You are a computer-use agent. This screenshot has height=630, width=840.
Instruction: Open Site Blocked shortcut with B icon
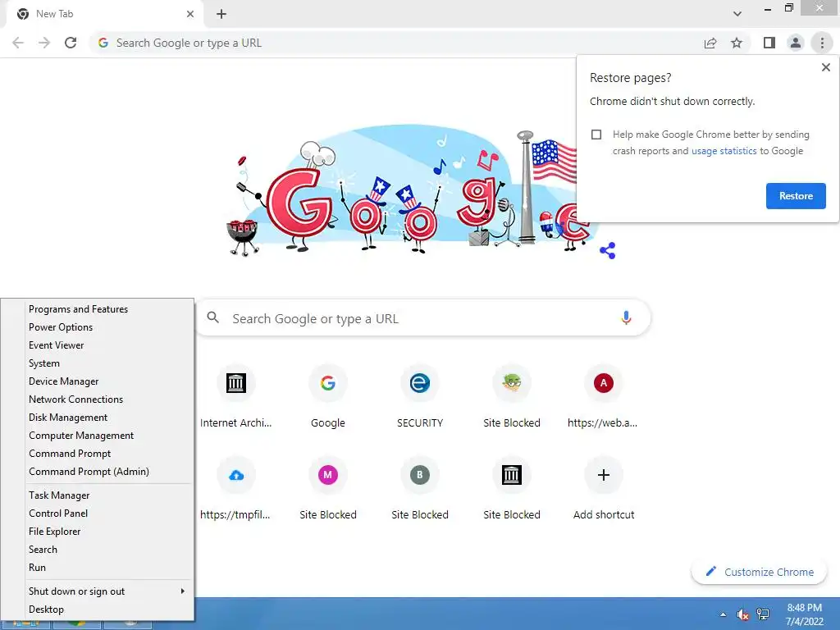(x=419, y=490)
